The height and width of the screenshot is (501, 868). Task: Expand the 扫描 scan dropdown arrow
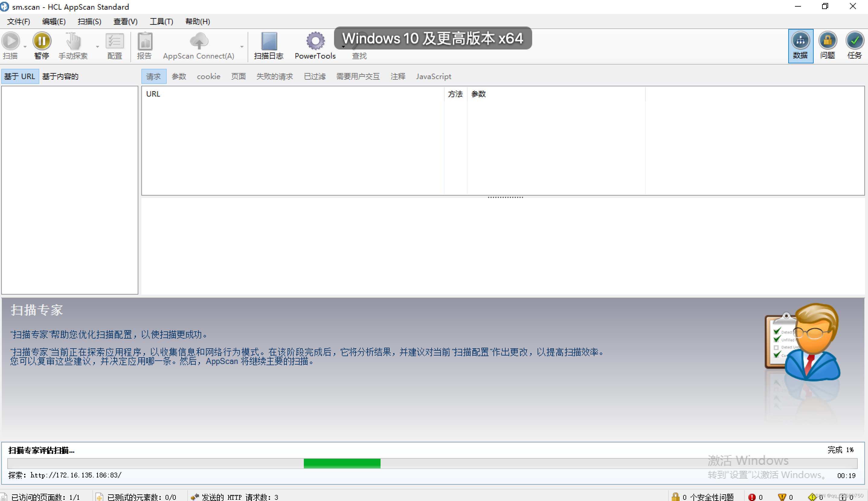click(x=25, y=46)
